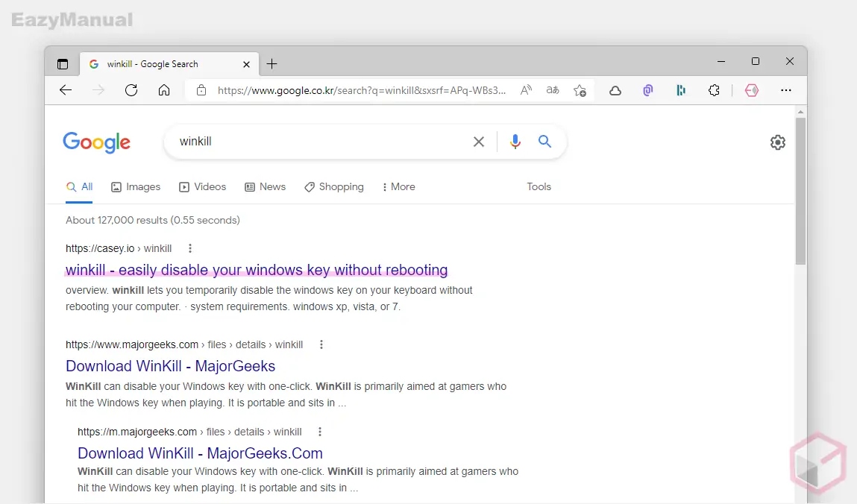
Task: Click the back arrow in toolbar
Action: coord(66,90)
